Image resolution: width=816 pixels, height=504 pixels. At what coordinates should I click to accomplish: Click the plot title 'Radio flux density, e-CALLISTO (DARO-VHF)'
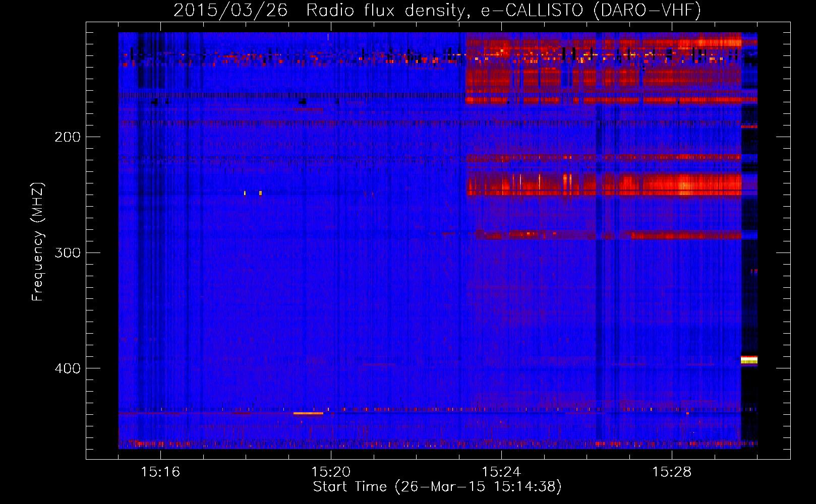click(503, 10)
